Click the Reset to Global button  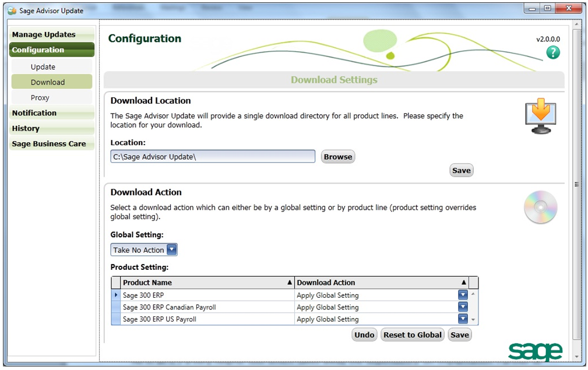413,335
